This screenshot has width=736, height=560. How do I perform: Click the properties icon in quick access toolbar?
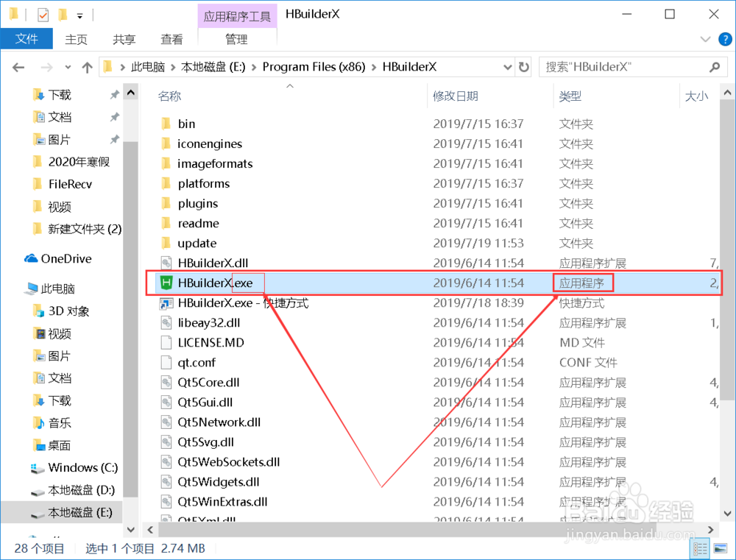43,13
